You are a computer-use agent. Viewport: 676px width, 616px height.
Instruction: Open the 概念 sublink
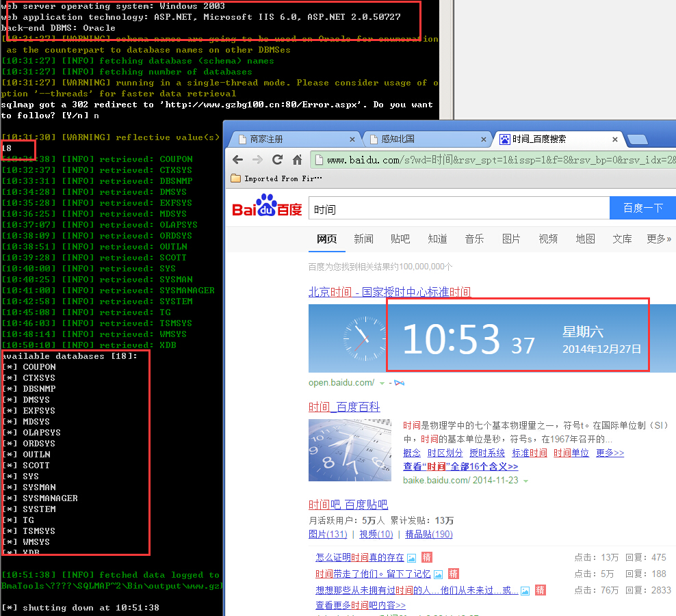click(x=412, y=453)
